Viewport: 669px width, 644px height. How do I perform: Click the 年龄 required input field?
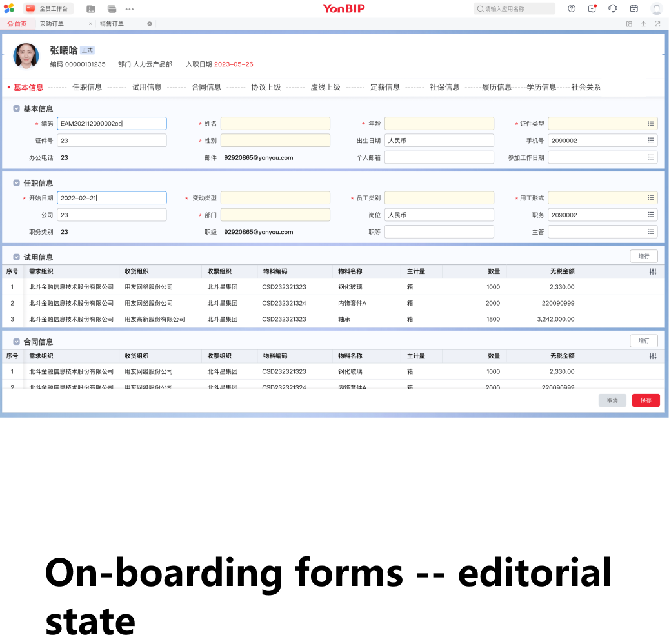coord(439,124)
